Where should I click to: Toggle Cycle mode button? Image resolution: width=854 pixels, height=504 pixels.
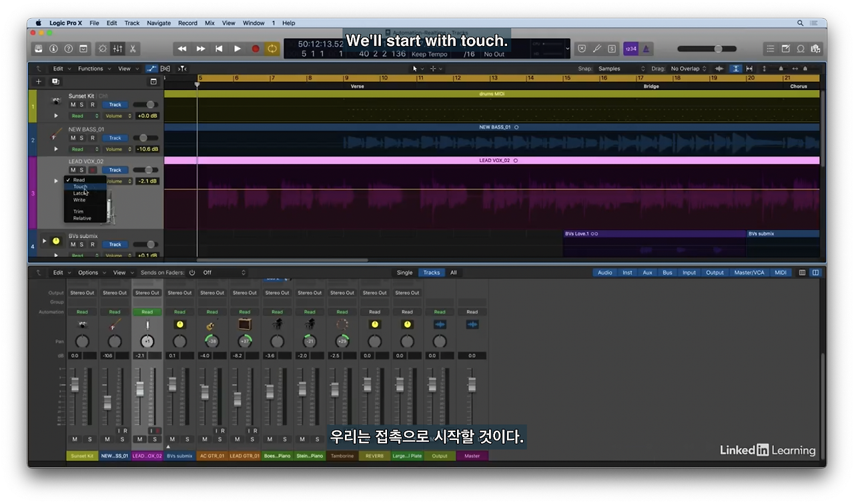pos(272,49)
